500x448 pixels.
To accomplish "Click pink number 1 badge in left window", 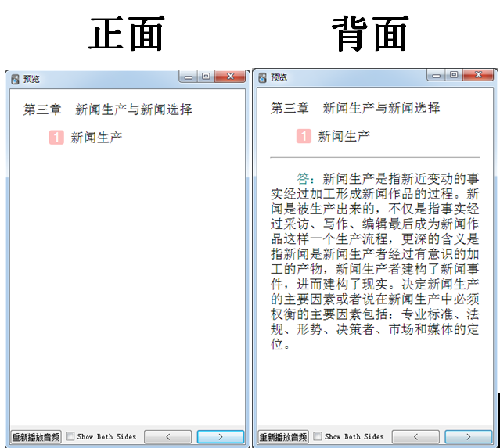I will click(x=56, y=138).
